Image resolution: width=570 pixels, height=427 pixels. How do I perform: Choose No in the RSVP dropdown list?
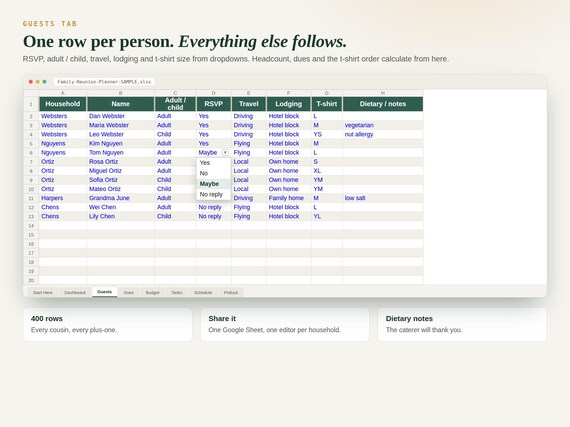pyautogui.click(x=214, y=173)
